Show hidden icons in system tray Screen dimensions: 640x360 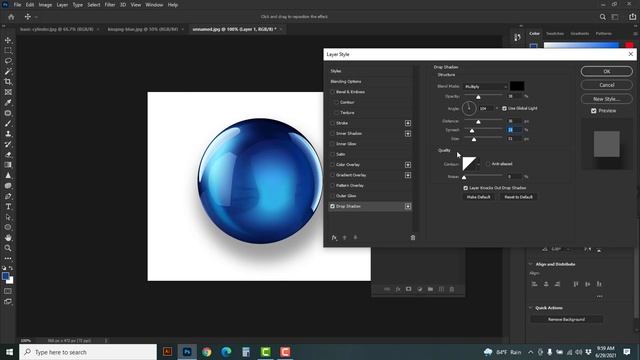point(530,352)
